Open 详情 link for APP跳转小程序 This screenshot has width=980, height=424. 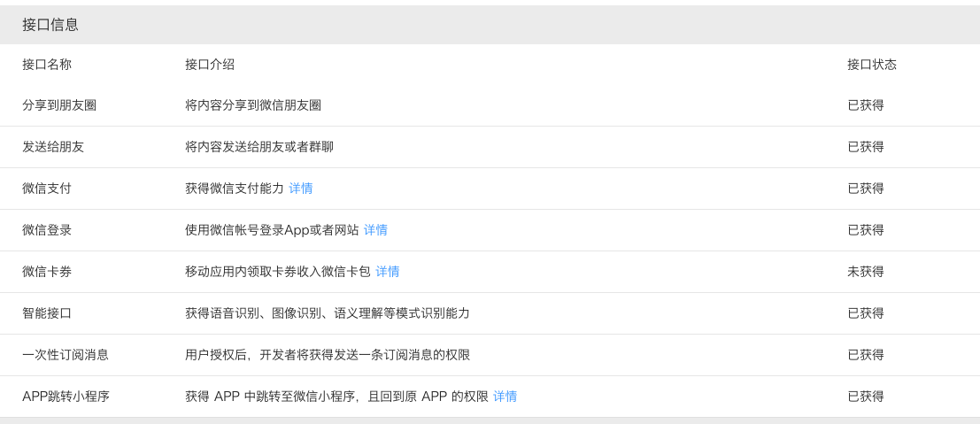505,397
